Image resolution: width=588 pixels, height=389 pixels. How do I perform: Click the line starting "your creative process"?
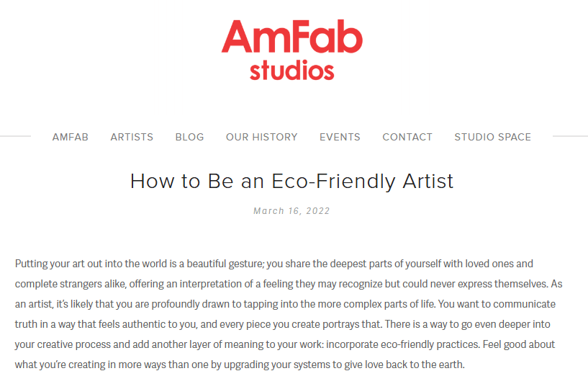click(284, 344)
